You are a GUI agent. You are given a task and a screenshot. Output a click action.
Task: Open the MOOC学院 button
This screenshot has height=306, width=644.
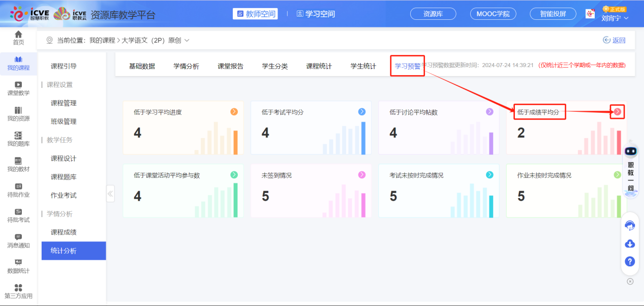click(x=493, y=14)
